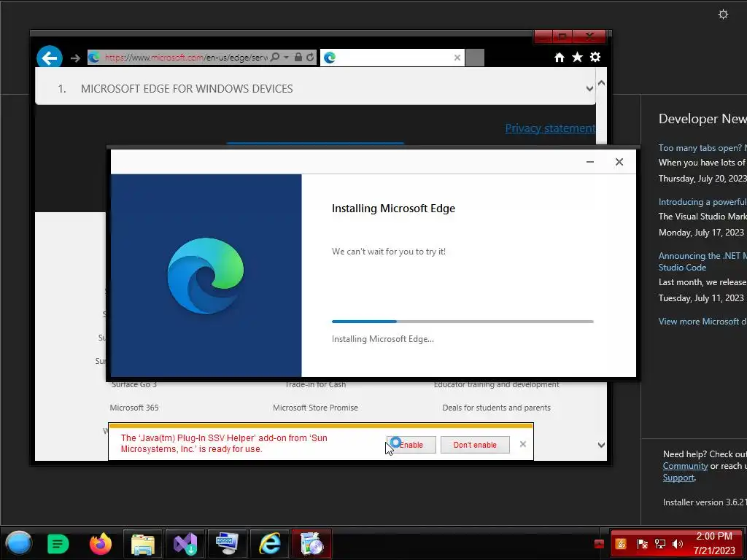Switch to the setup installer taskbar icon
The width and height of the screenshot is (747, 560).
click(x=312, y=544)
